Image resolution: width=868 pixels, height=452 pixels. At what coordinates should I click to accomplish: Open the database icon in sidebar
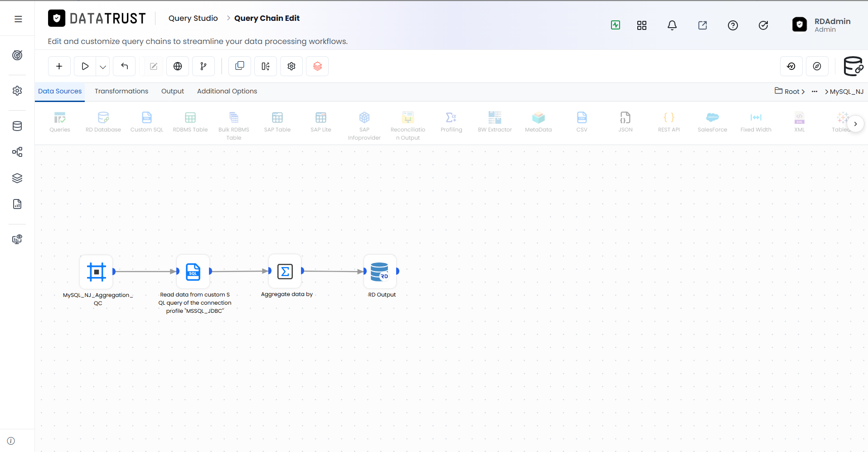pyautogui.click(x=17, y=126)
